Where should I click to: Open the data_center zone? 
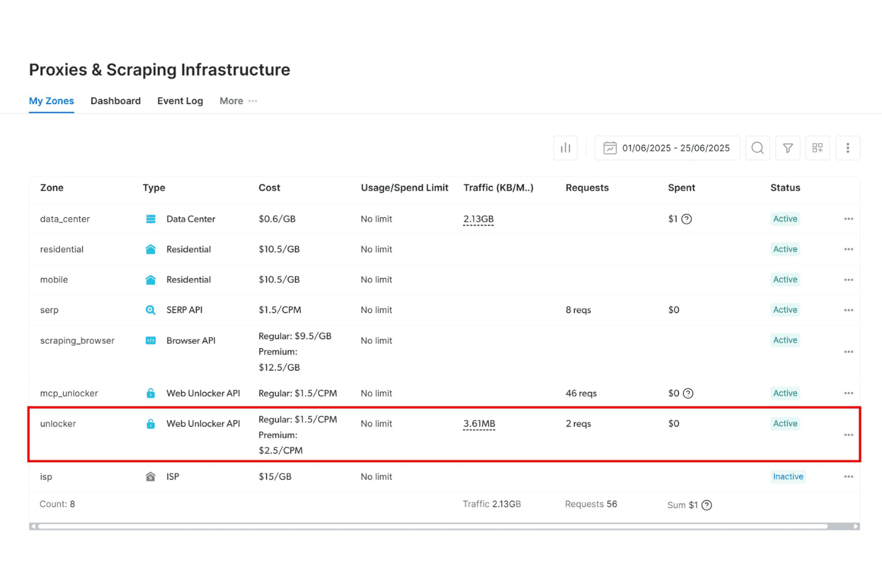click(65, 219)
